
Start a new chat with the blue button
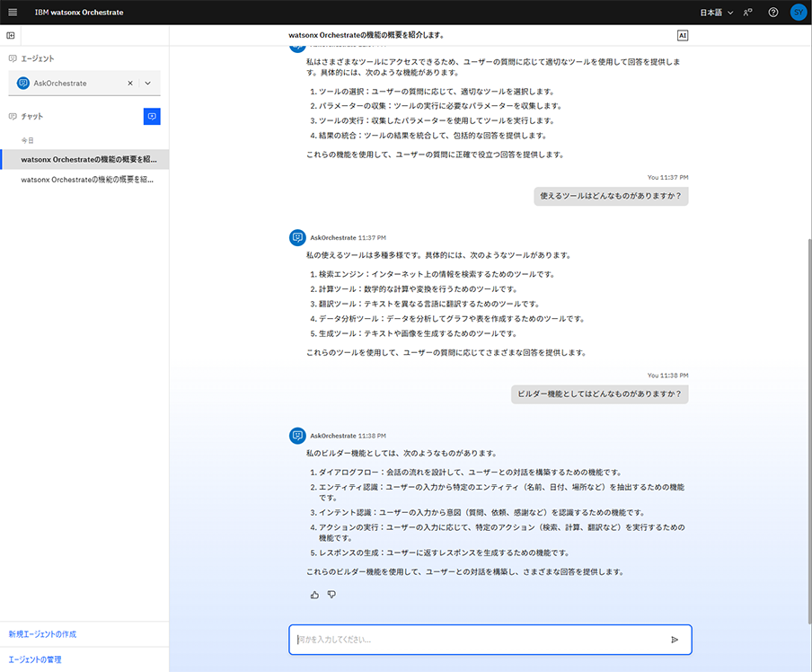[152, 117]
